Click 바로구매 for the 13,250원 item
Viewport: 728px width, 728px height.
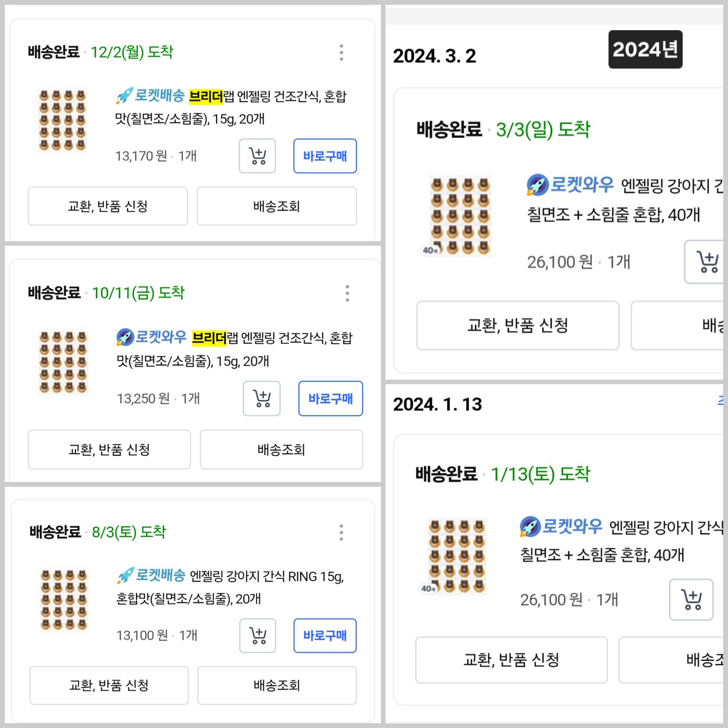330,398
